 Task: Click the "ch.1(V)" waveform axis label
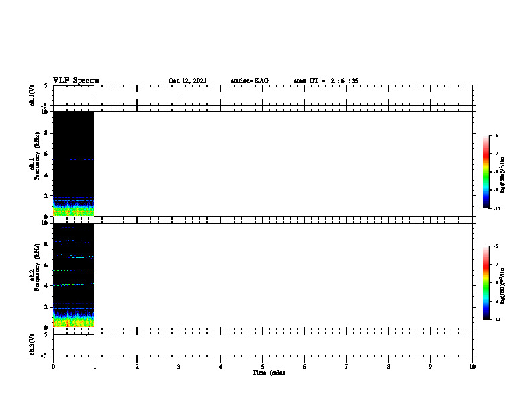pos(32,95)
